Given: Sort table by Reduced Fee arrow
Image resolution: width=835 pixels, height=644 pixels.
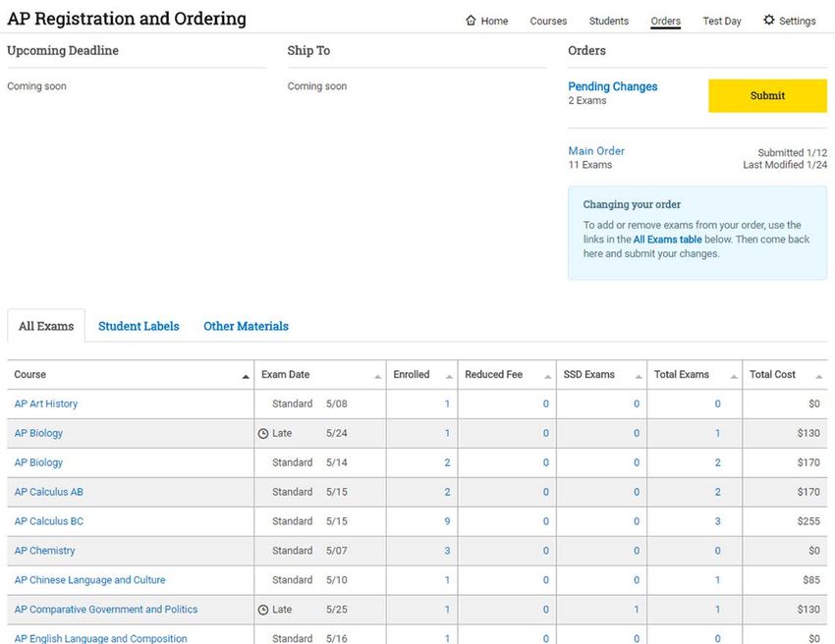Looking at the screenshot, I should 548,377.
